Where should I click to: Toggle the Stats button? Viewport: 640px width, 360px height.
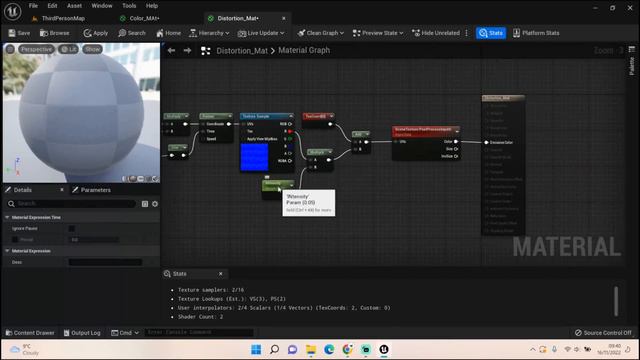click(x=491, y=33)
